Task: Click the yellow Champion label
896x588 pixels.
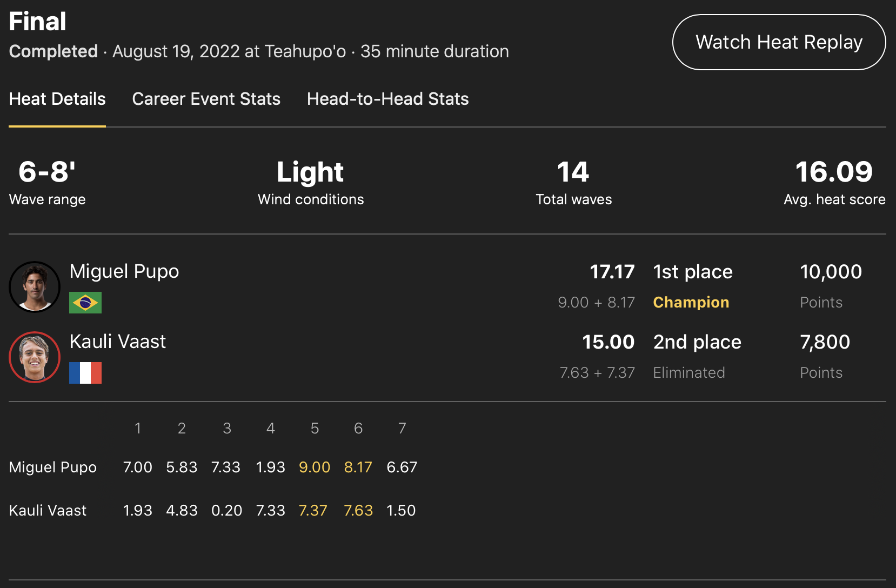Action: pyautogui.click(x=691, y=302)
